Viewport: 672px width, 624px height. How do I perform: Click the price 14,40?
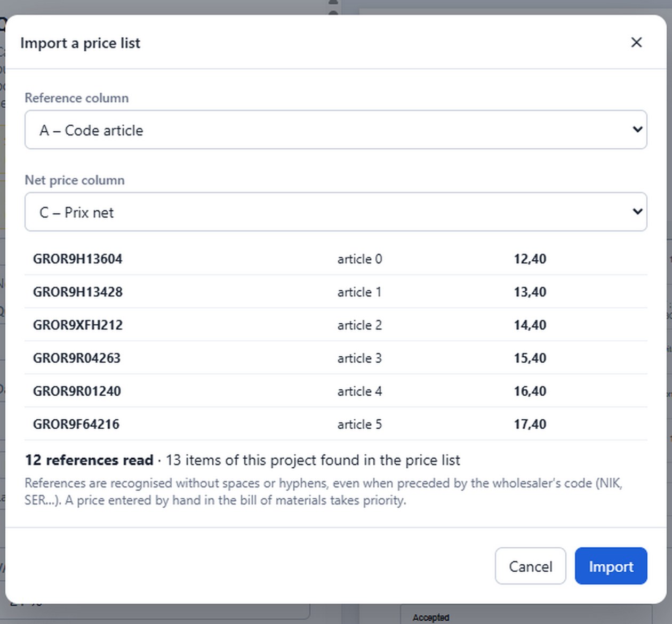[x=530, y=325]
